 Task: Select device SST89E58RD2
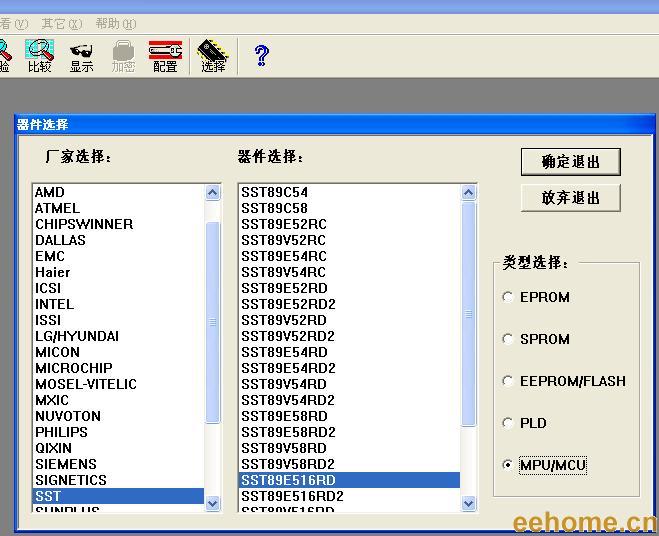tap(349, 432)
